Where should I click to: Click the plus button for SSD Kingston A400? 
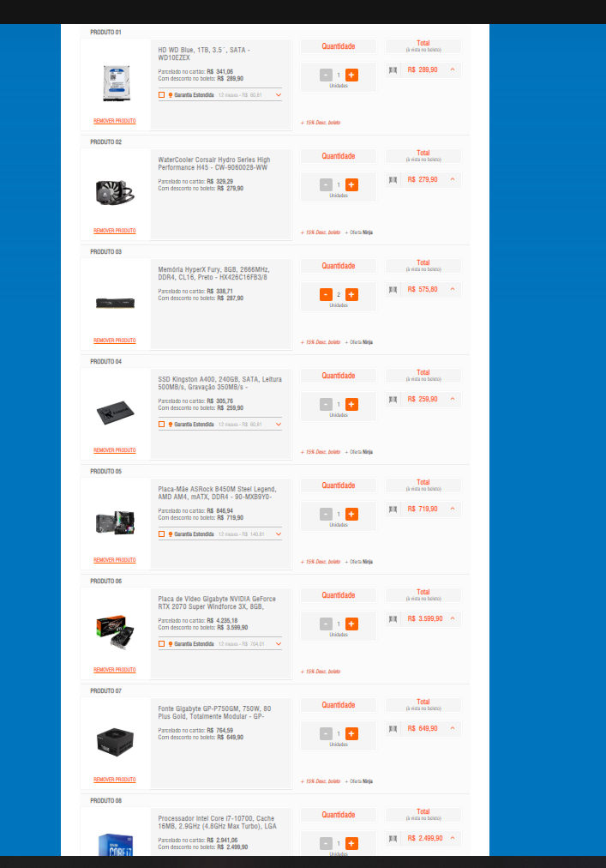351,405
